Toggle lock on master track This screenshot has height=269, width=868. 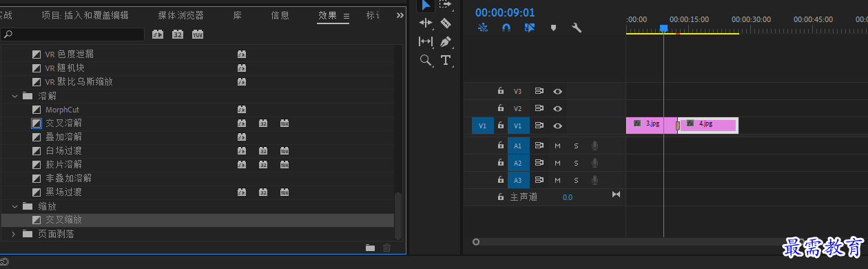(501, 197)
